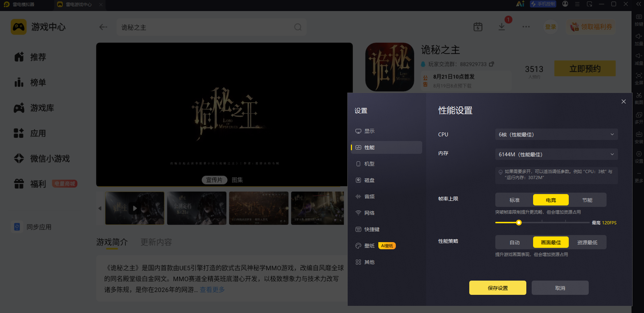
Task: Open the 内存 memory dropdown
Action: (x=556, y=155)
